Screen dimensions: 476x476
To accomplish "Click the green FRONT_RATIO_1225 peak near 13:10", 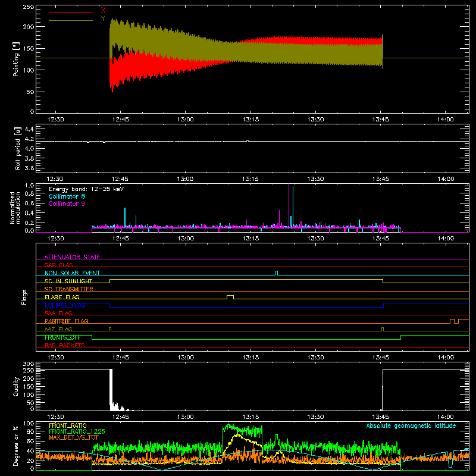I will (x=229, y=425).
